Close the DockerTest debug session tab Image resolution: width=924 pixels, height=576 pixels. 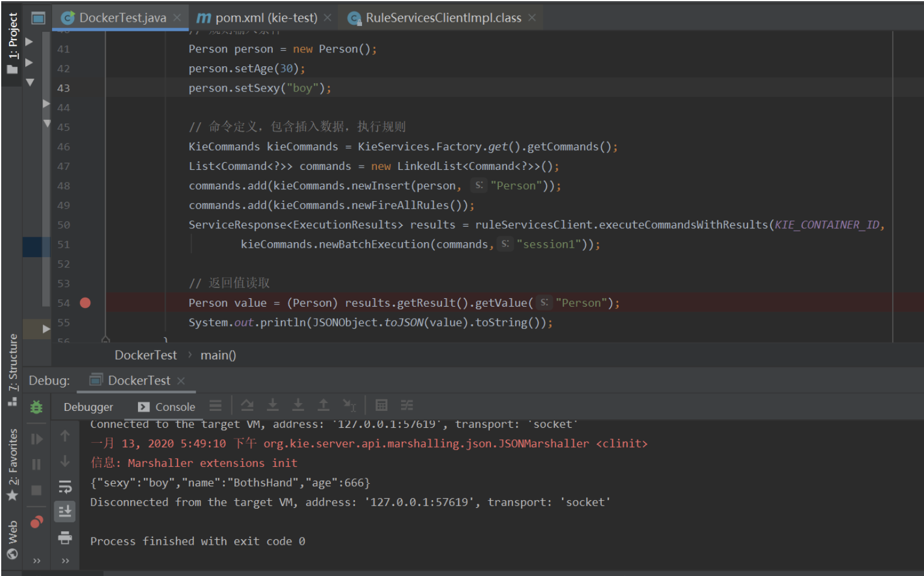point(181,381)
